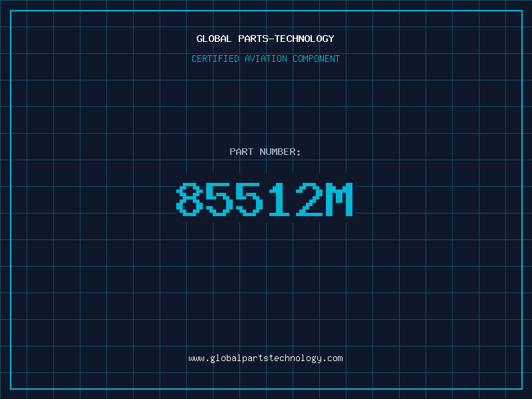Image resolution: width=532 pixels, height=399 pixels.
Task: Click the PART NUMBER: label
Action: pos(265,152)
